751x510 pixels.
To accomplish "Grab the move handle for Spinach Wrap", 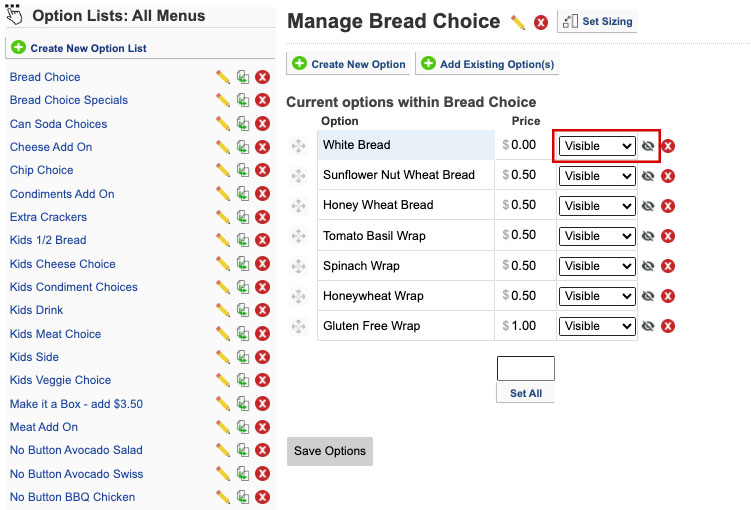I will point(298,266).
